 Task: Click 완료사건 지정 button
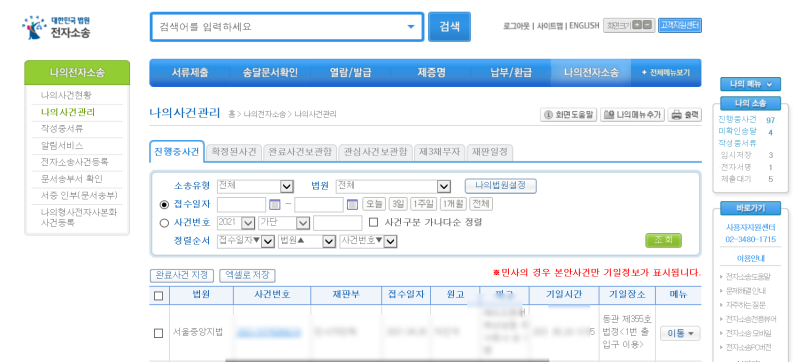tap(182, 275)
